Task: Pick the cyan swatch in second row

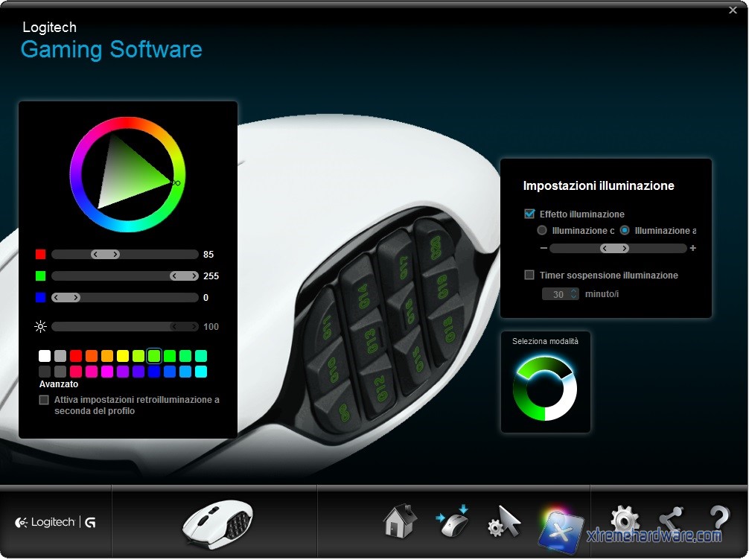Action: click(201, 372)
